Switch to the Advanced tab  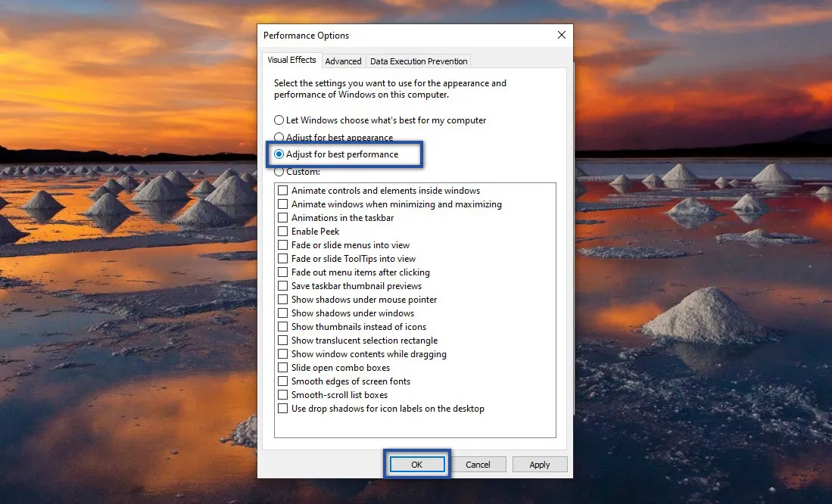click(x=343, y=61)
